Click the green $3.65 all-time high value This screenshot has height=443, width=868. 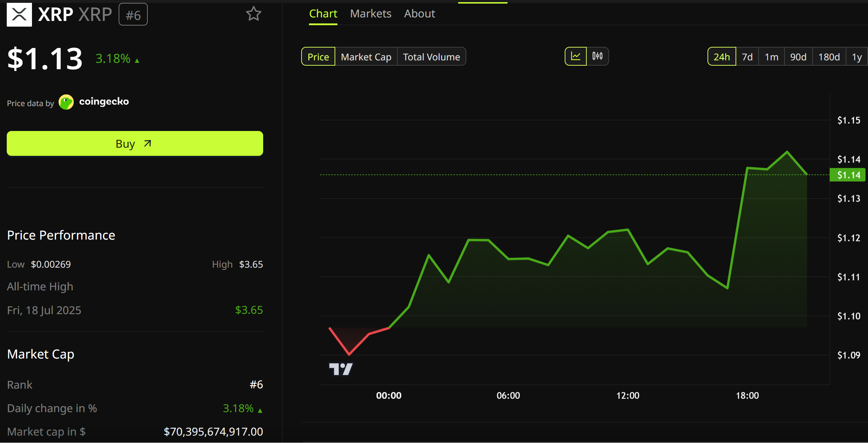coord(249,310)
